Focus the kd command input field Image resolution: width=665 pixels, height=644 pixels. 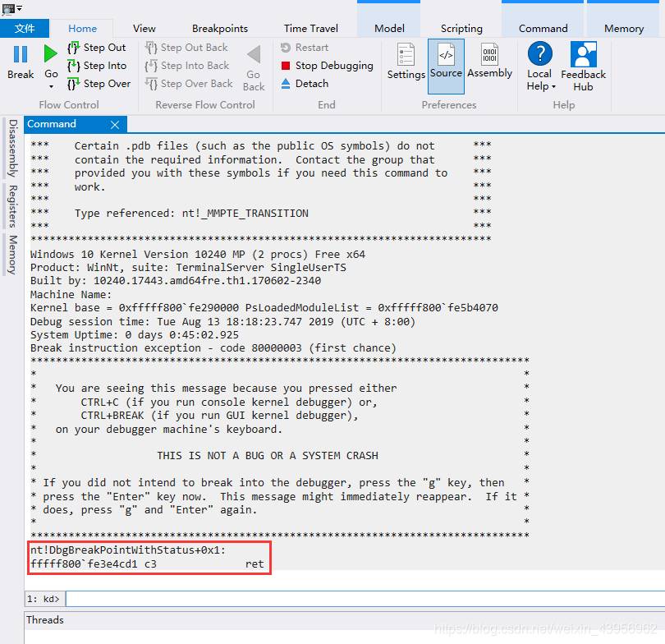[365, 599]
